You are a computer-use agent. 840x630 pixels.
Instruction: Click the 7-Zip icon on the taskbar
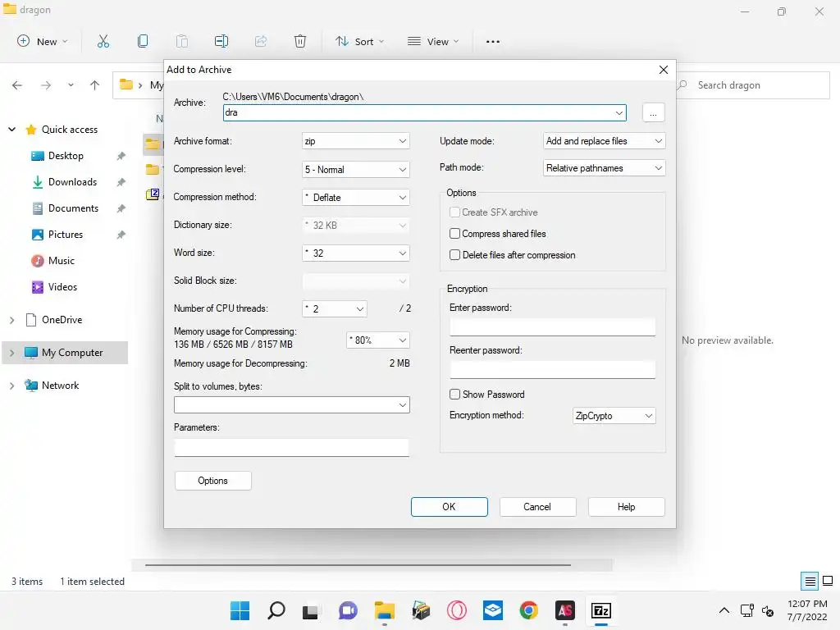coord(601,610)
